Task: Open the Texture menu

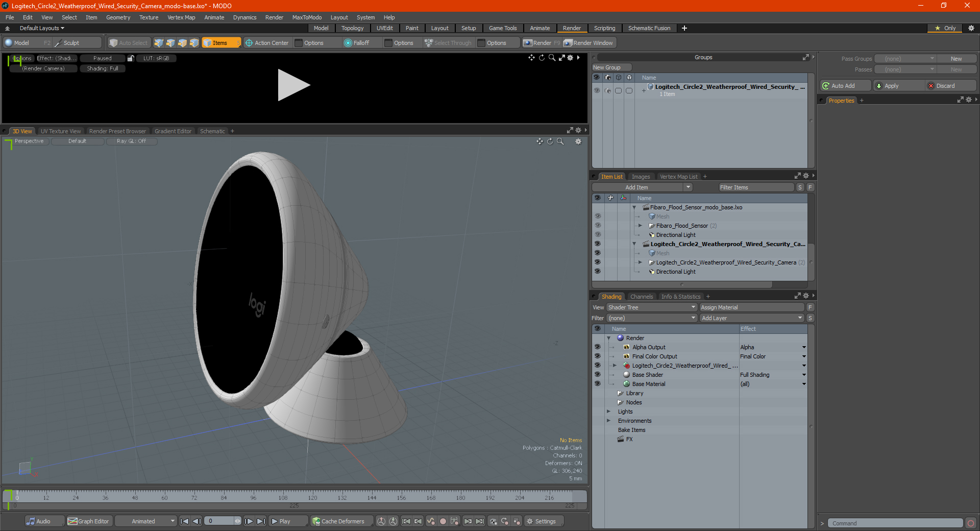Action: pyautogui.click(x=149, y=17)
